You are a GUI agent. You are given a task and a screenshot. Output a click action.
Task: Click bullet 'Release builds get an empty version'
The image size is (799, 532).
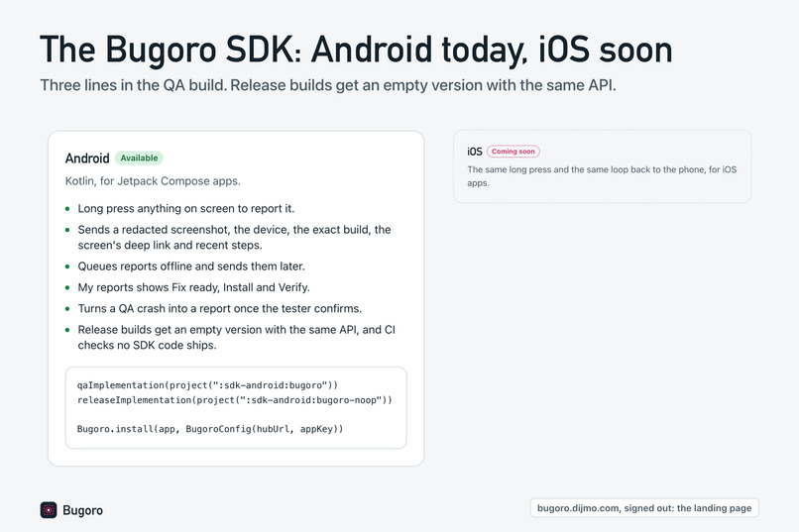[x=237, y=337]
